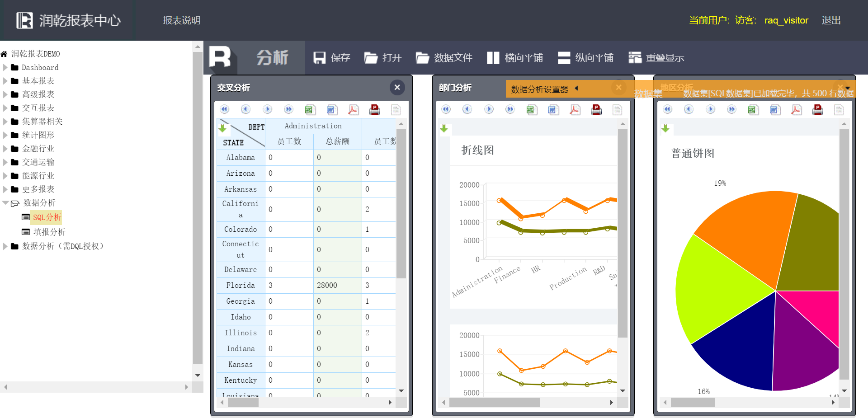This screenshot has height=418, width=868.
Task: Export pie chart panel to Excel
Action: pyautogui.click(x=753, y=109)
